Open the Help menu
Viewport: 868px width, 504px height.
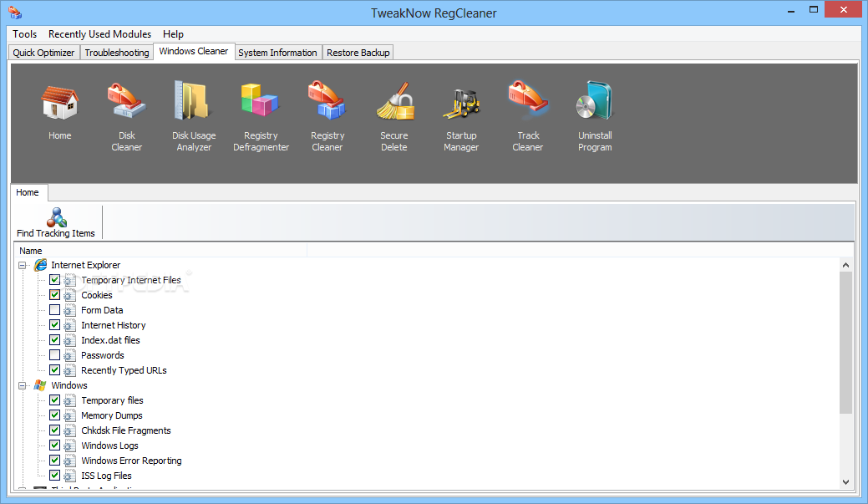click(x=173, y=33)
